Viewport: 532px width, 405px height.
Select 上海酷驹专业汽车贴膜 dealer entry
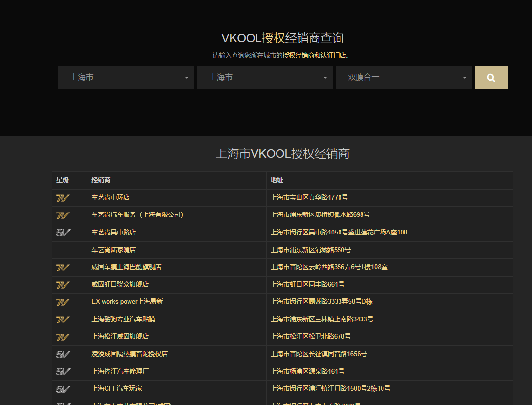pos(123,319)
